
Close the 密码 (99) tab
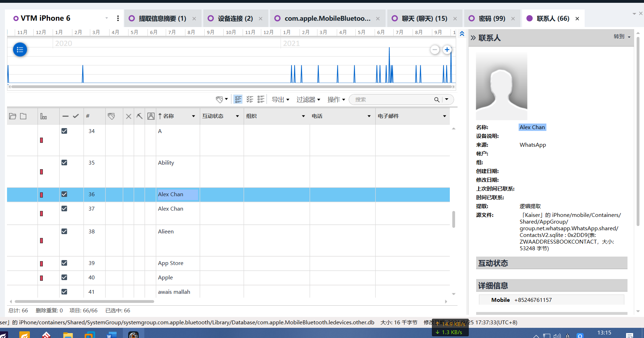(513, 19)
